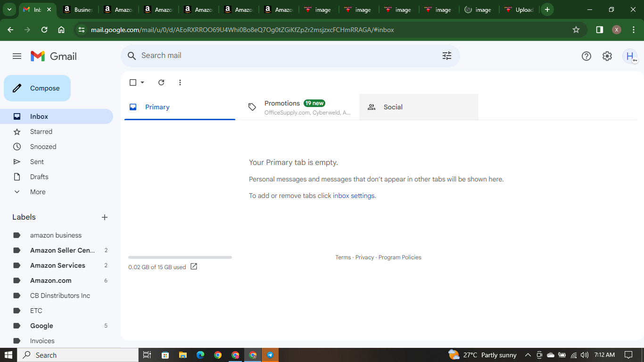Go to Chrome home page
Viewport: 644px width, 362px height.
(61, 30)
